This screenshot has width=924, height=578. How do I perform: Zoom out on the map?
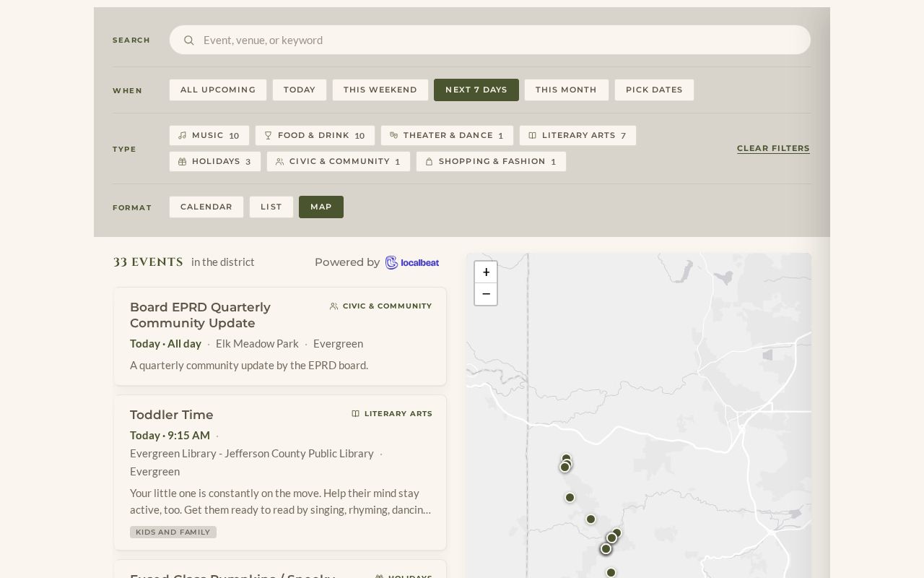pyautogui.click(x=486, y=294)
